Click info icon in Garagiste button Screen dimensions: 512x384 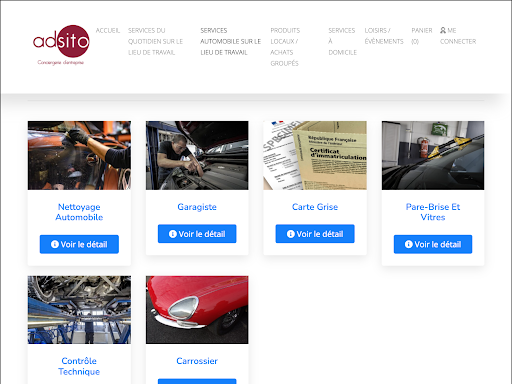pyautogui.click(x=173, y=234)
